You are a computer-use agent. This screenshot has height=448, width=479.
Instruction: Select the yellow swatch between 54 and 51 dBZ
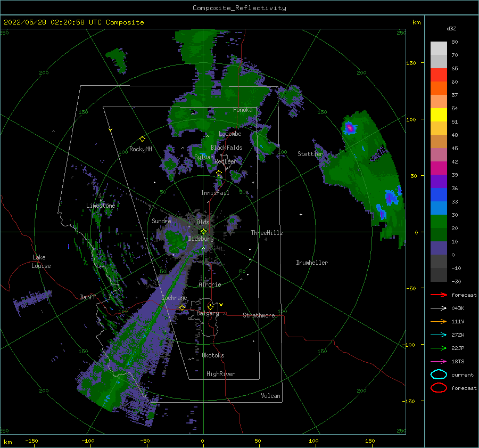[439, 115]
